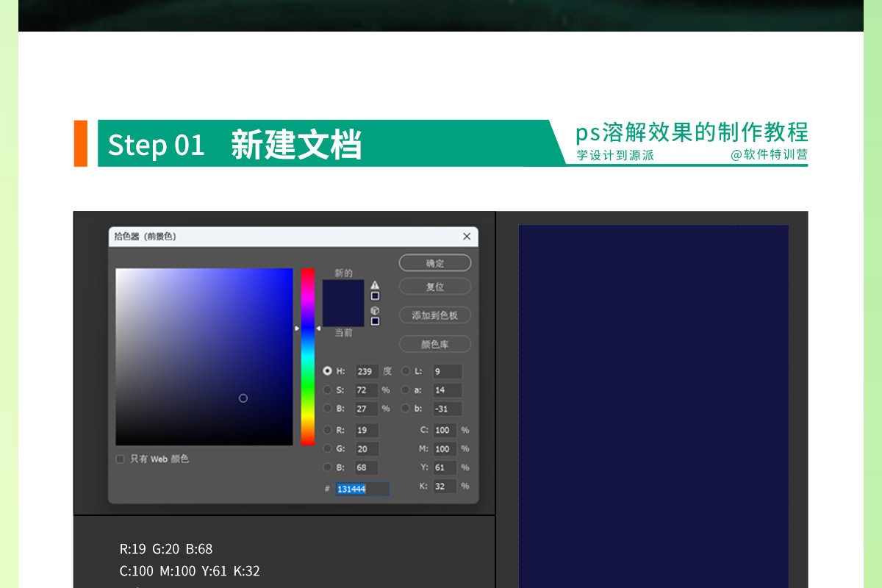This screenshot has height=588, width=882.
Task: Close the 拾色器 color picker dialog
Action: [467, 237]
